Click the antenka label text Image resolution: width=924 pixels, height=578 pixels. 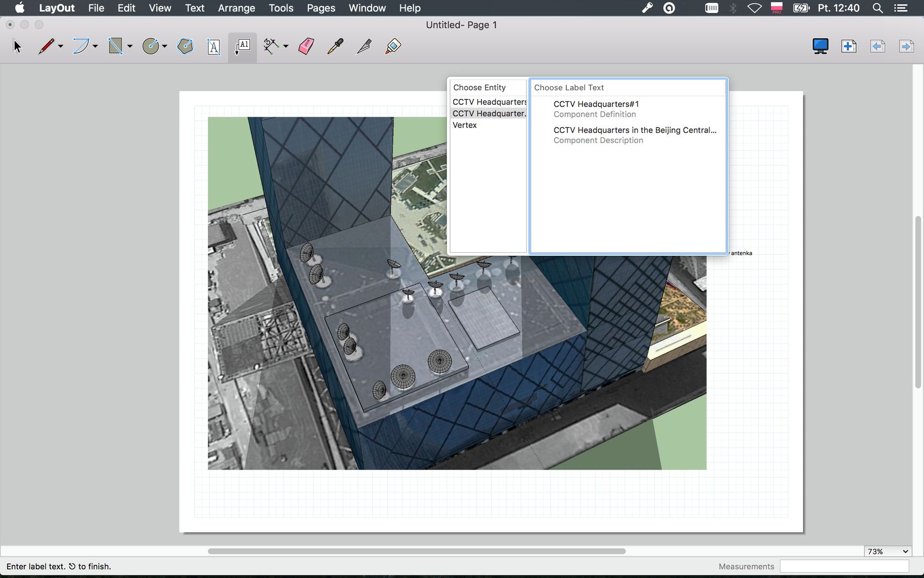point(741,253)
